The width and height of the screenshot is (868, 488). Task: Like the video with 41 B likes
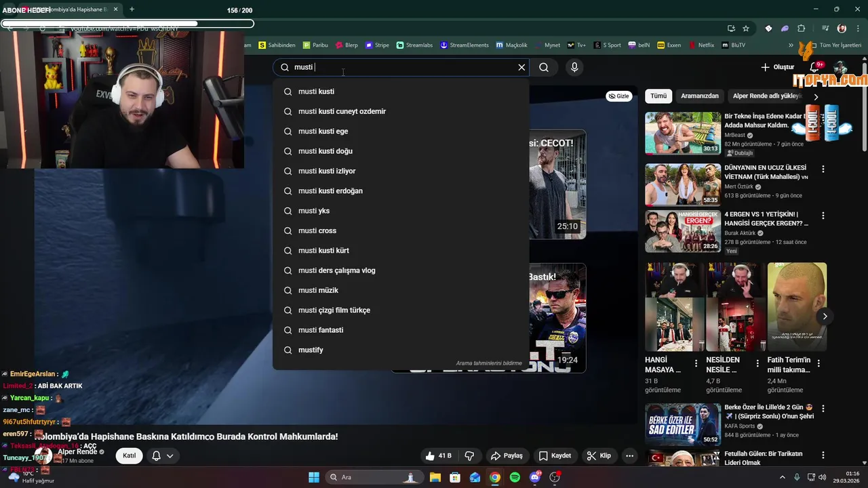[438, 455]
